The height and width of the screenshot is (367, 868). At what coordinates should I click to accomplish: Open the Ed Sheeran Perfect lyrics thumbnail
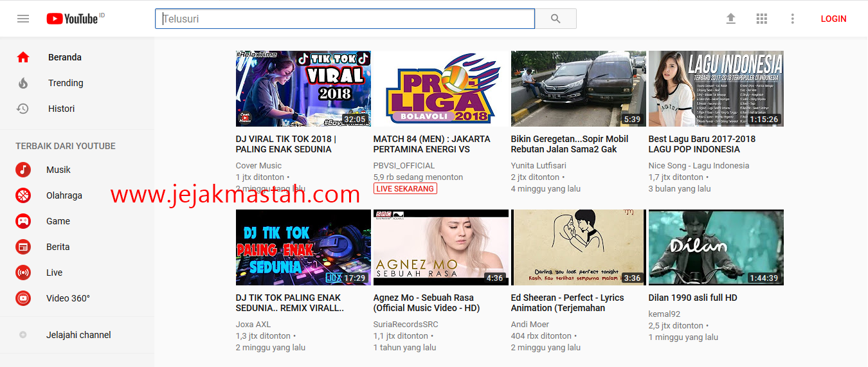pos(579,247)
